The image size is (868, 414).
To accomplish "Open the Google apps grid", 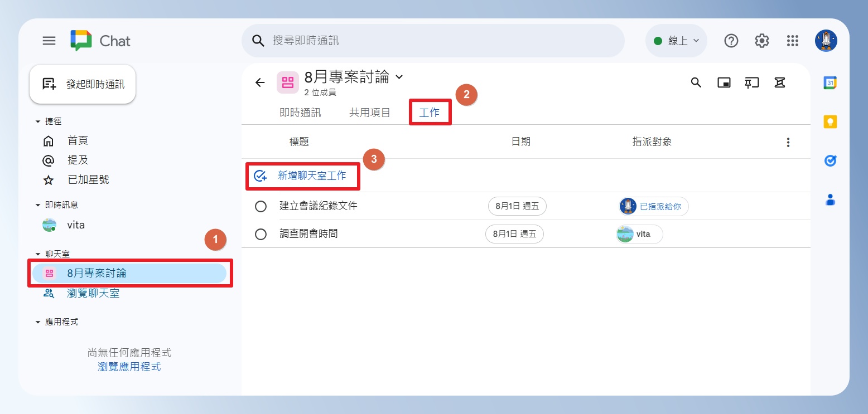I will [x=793, y=41].
